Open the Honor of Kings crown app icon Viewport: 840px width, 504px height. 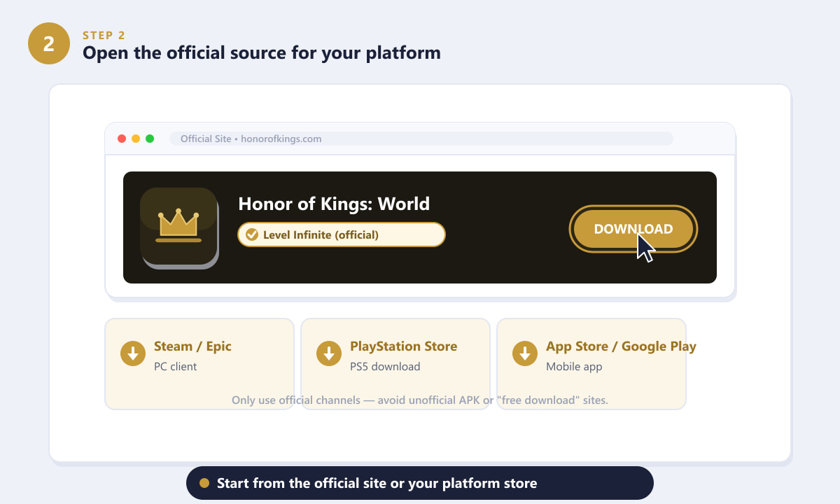tap(178, 226)
